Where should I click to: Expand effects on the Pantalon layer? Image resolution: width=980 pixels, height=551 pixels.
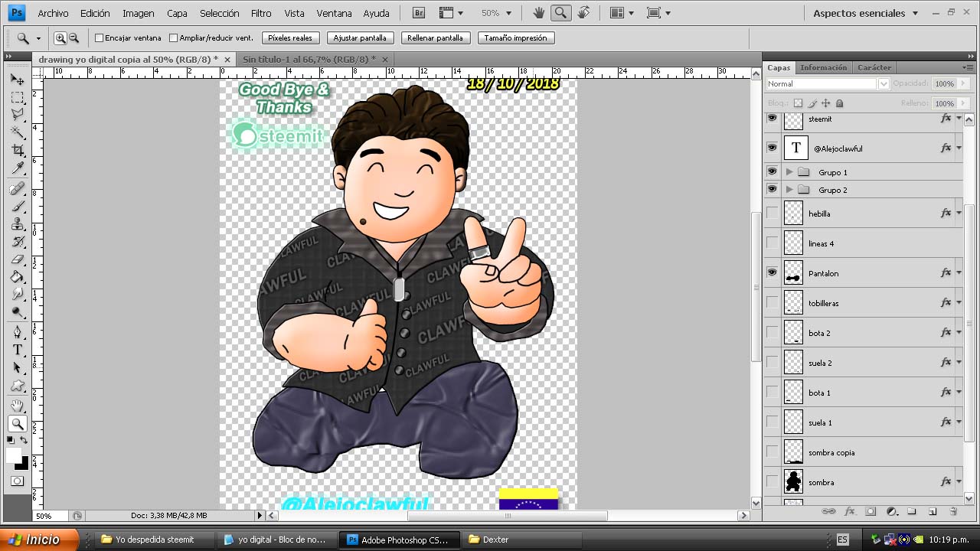tap(959, 272)
